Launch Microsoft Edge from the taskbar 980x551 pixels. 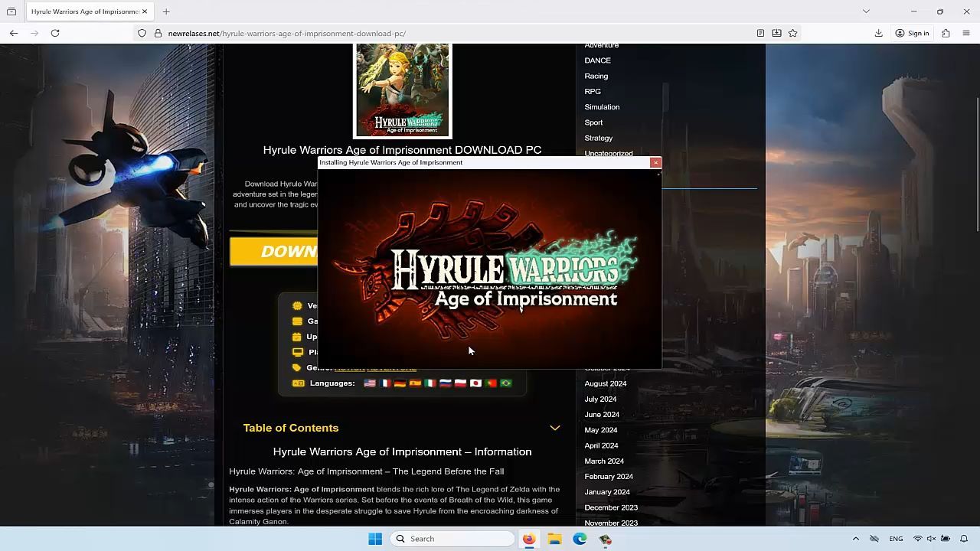pyautogui.click(x=580, y=539)
